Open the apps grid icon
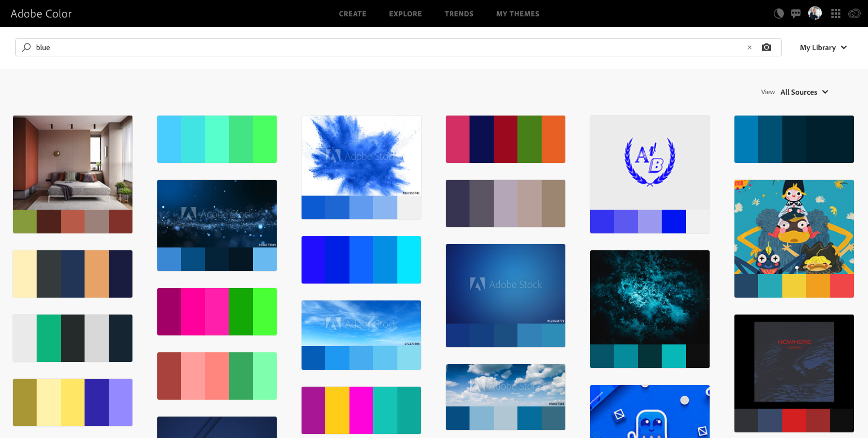This screenshot has width=868, height=438. (x=836, y=14)
